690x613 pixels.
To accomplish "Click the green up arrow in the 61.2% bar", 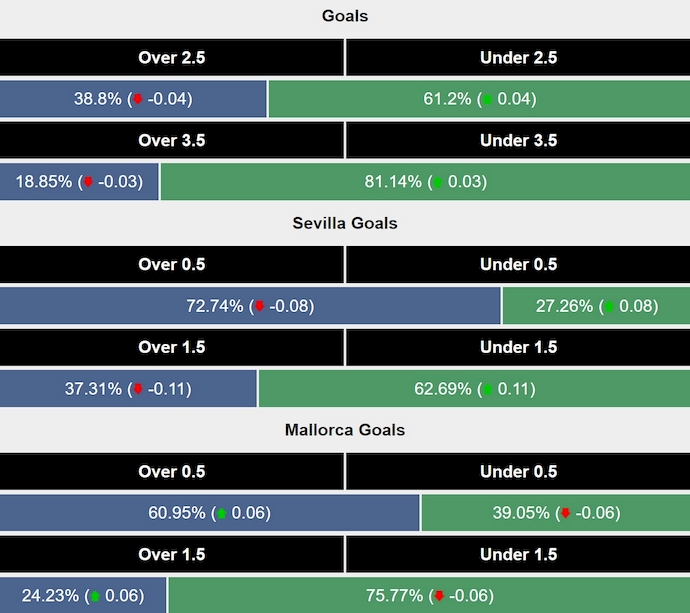I will point(486,99).
